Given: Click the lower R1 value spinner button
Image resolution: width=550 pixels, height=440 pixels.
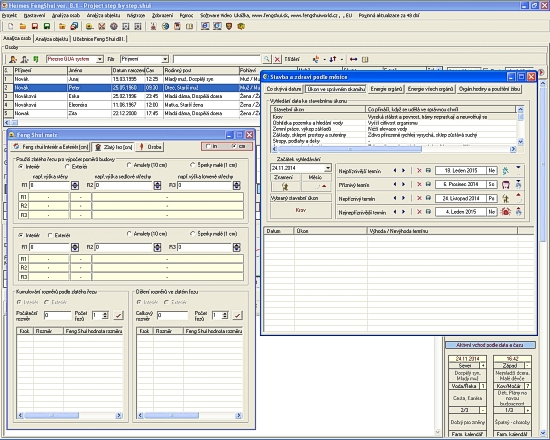Looking at the screenshot, I should coord(75,247).
